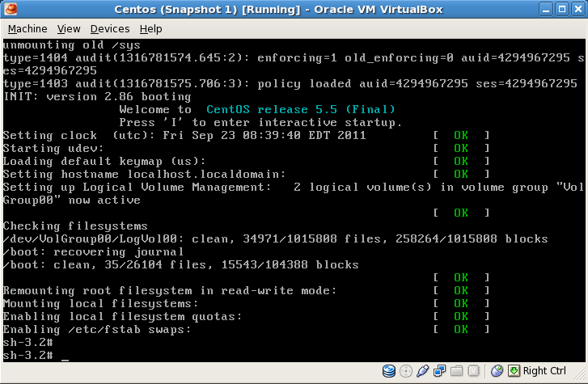This screenshot has width=588, height=384.
Task: Click the network adapters status icon
Action: coord(440,371)
